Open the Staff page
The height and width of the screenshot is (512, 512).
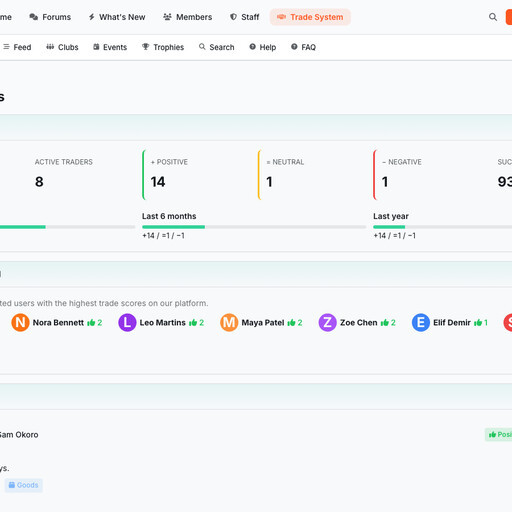(244, 17)
